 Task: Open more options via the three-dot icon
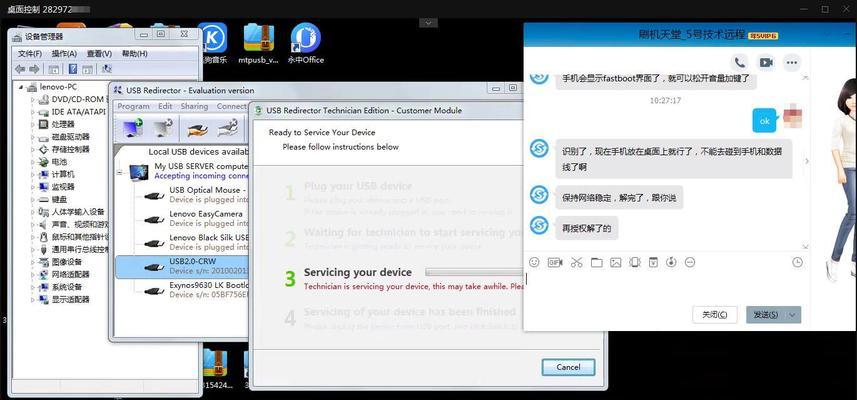792,62
